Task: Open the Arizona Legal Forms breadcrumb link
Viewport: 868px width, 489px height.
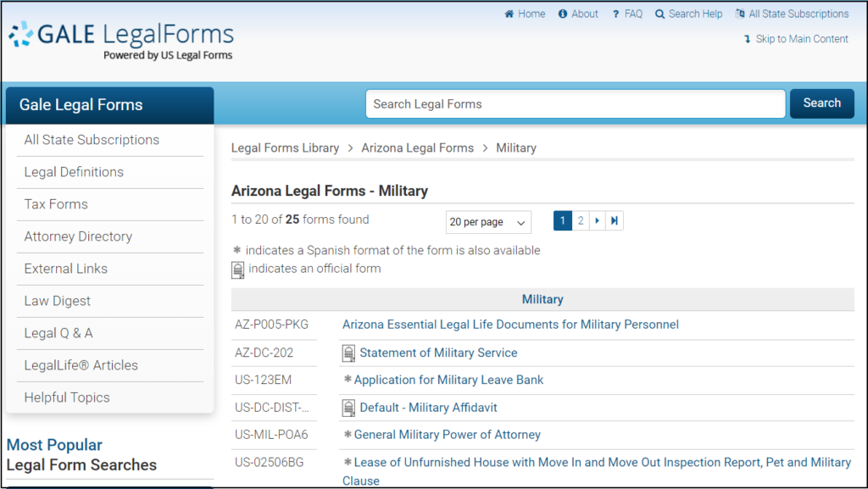Action: pyautogui.click(x=417, y=147)
